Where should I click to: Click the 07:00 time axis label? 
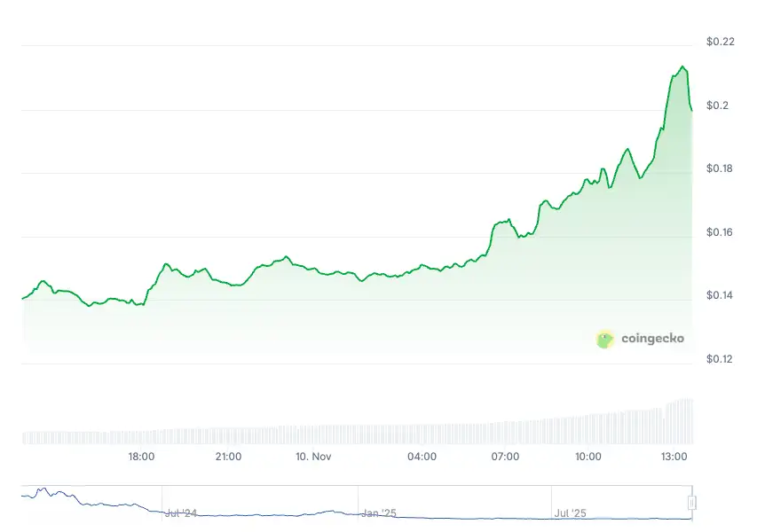coord(505,458)
